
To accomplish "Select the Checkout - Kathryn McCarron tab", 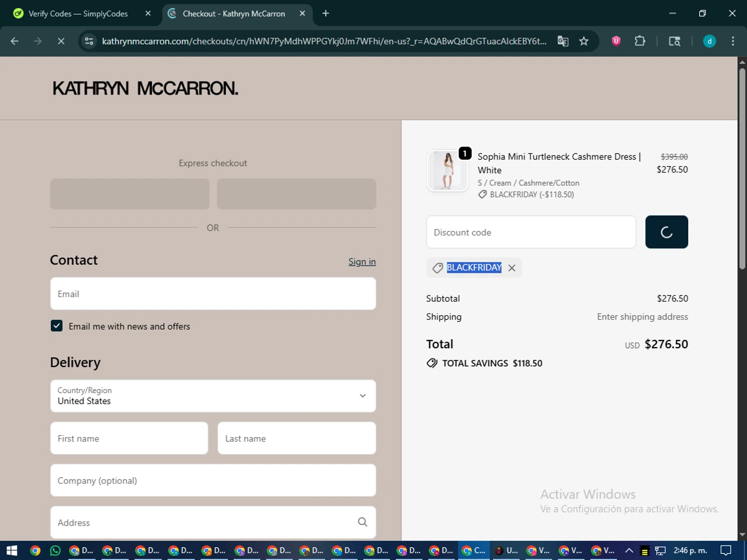I will (x=234, y=13).
